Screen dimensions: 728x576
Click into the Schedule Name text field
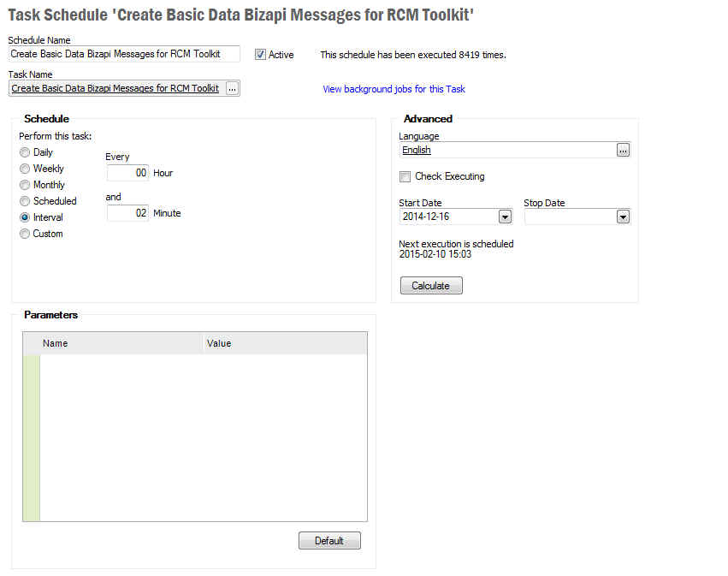click(124, 54)
